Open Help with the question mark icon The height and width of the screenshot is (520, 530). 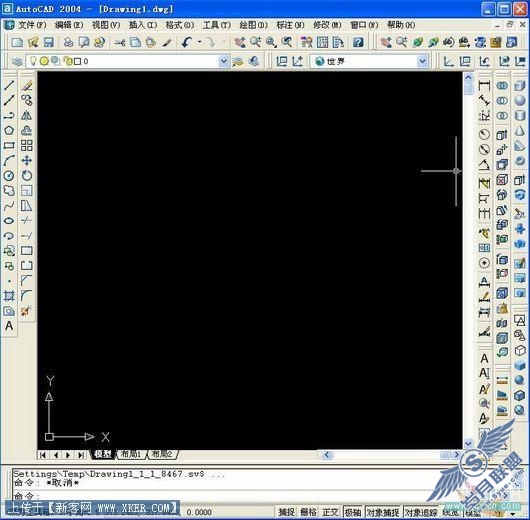pyautogui.click(x=358, y=42)
